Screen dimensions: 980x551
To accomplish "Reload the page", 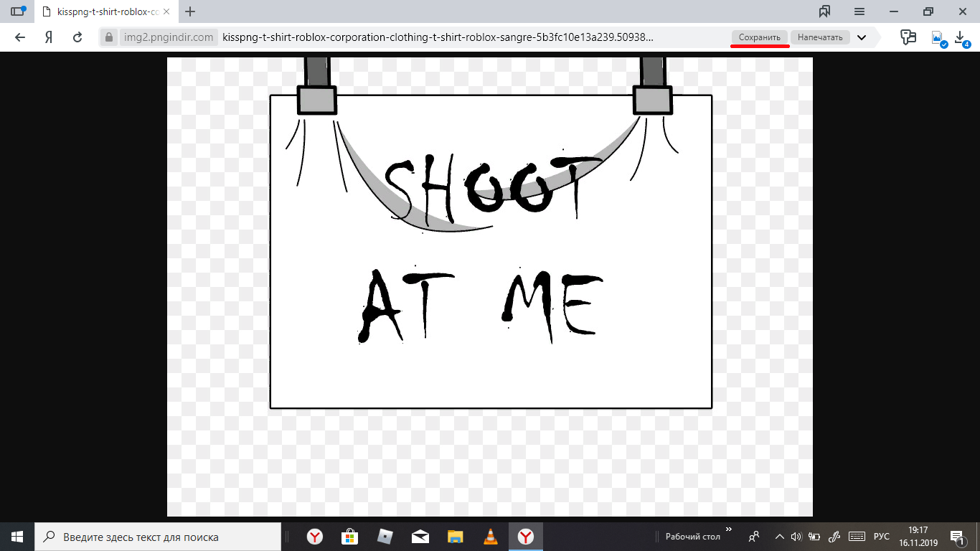I will [77, 37].
